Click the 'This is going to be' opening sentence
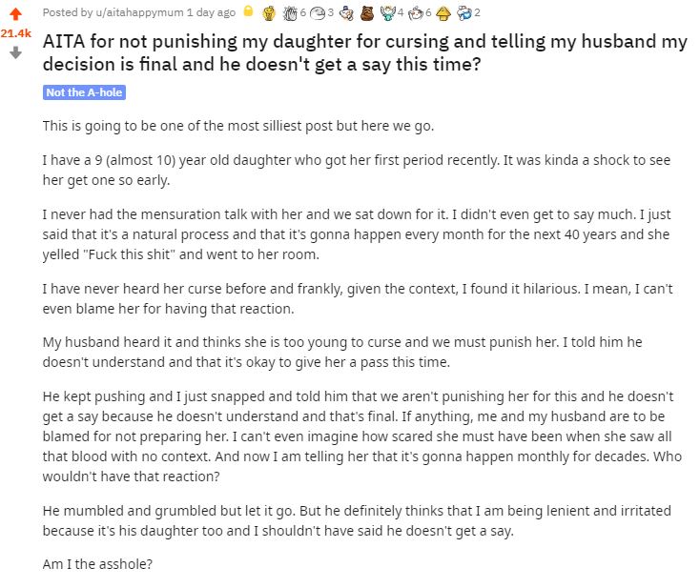 pyautogui.click(x=238, y=126)
